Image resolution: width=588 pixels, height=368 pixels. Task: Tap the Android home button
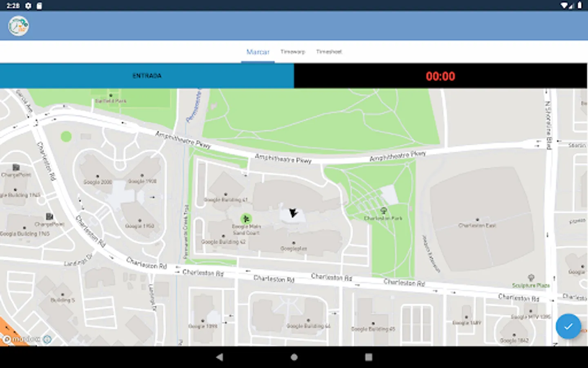pos(294,357)
